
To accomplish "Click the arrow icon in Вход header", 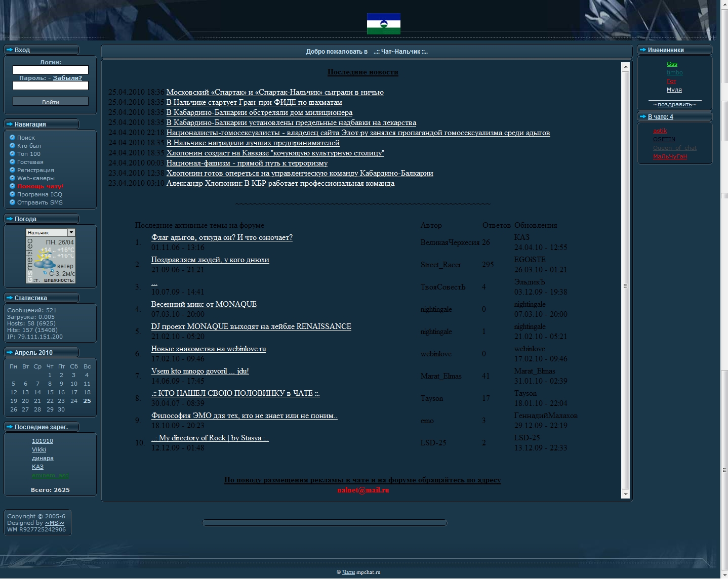I will 10,50.
